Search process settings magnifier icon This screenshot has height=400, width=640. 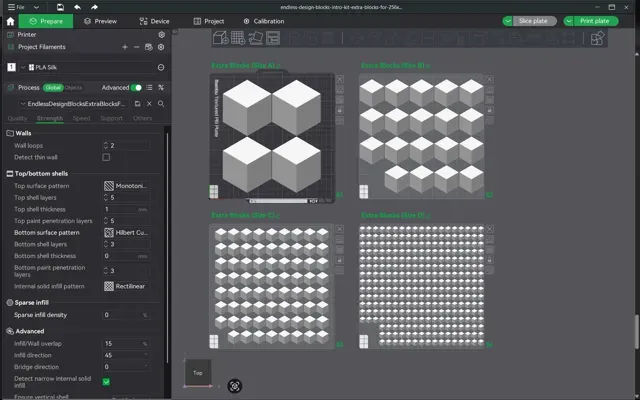(161, 104)
